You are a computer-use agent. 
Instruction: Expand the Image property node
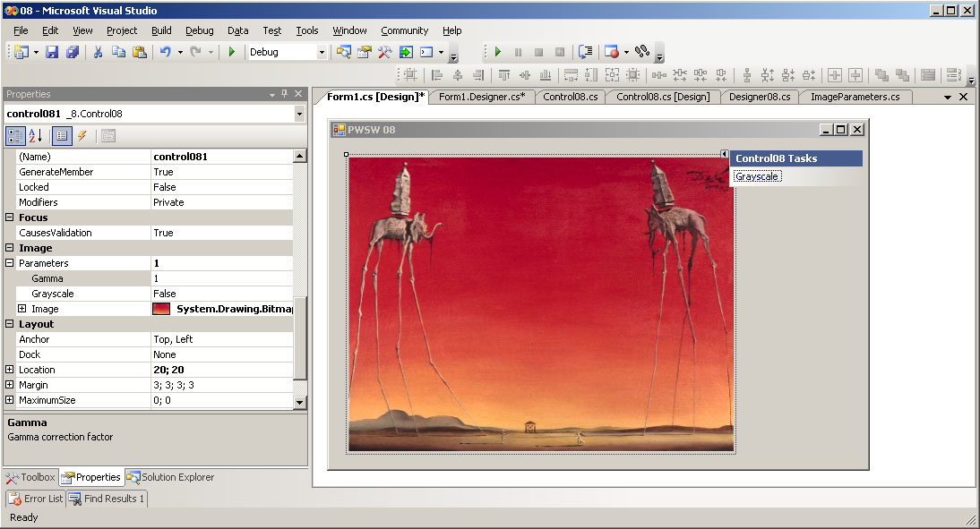coord(21,309)
